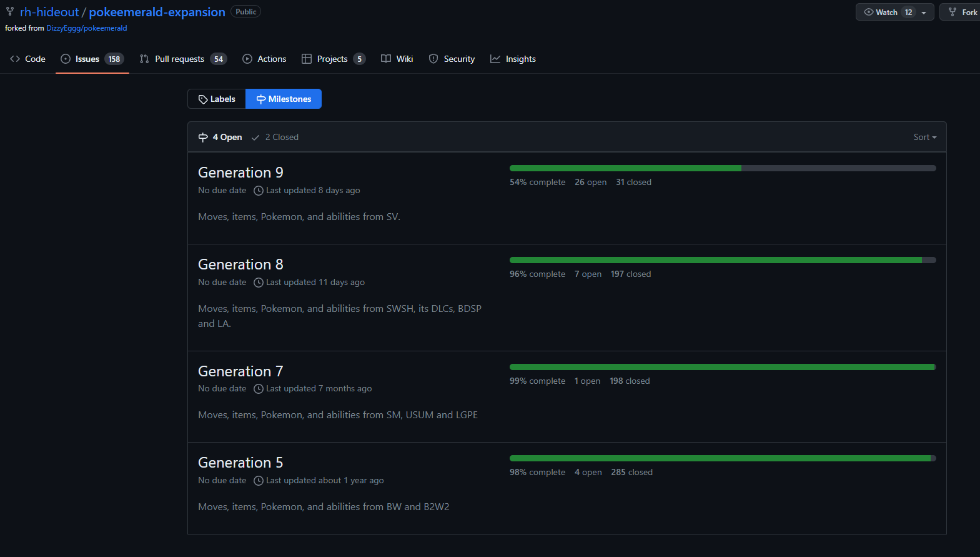Open the Generation 9 milestone

click(x=240, y=173)
